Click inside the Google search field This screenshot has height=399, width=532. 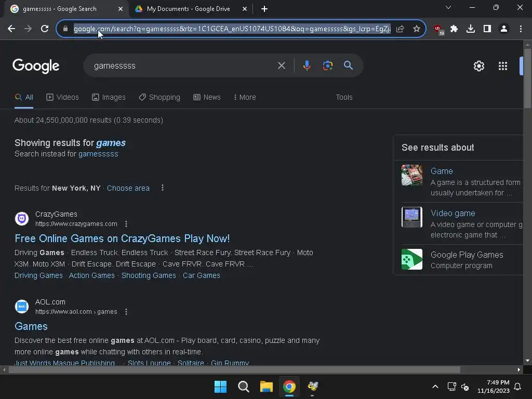183,65
